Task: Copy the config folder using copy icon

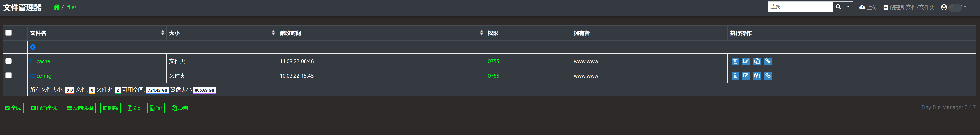Action: coord(757,76)
